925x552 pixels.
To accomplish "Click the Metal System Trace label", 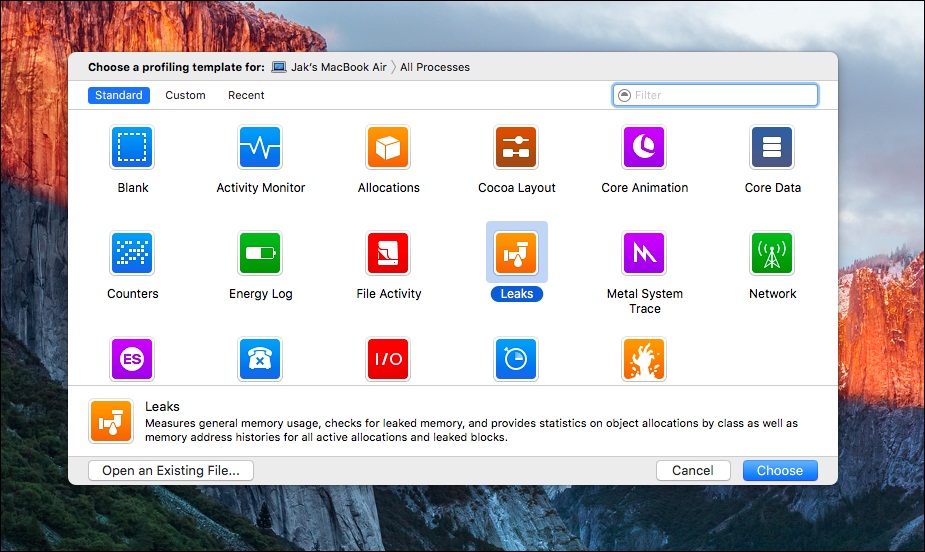I will tap(645, 301).
